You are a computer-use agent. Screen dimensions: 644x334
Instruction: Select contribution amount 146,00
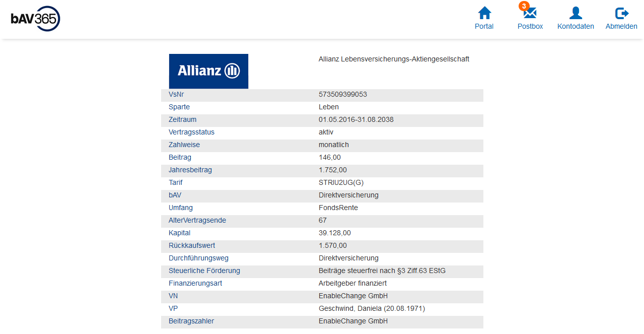(x=330, y=158)
